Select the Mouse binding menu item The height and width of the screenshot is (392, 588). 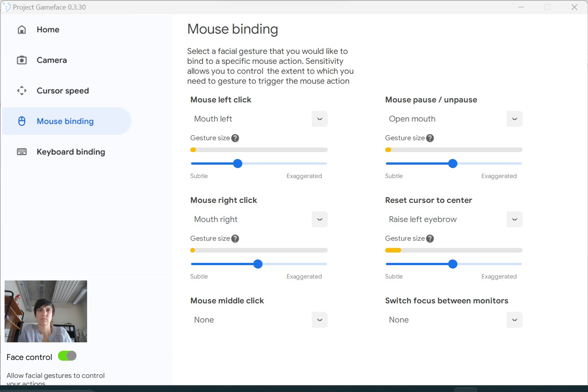click(x=65, y=121)
